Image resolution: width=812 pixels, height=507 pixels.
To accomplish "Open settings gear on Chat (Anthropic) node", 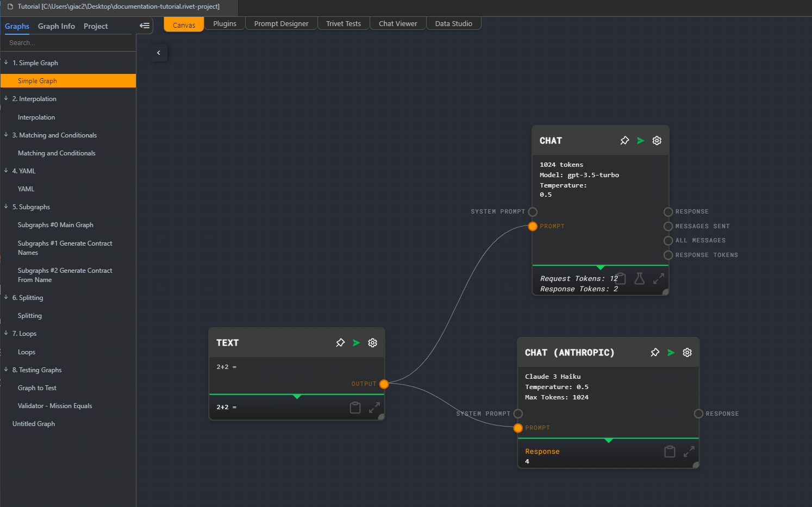I will 687,353.
